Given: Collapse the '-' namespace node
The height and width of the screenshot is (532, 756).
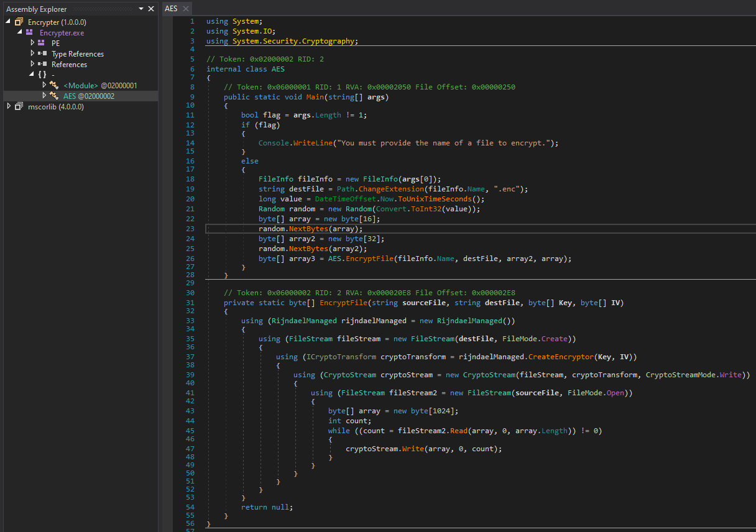Looking at the screenshot, I should pos(32,75).
